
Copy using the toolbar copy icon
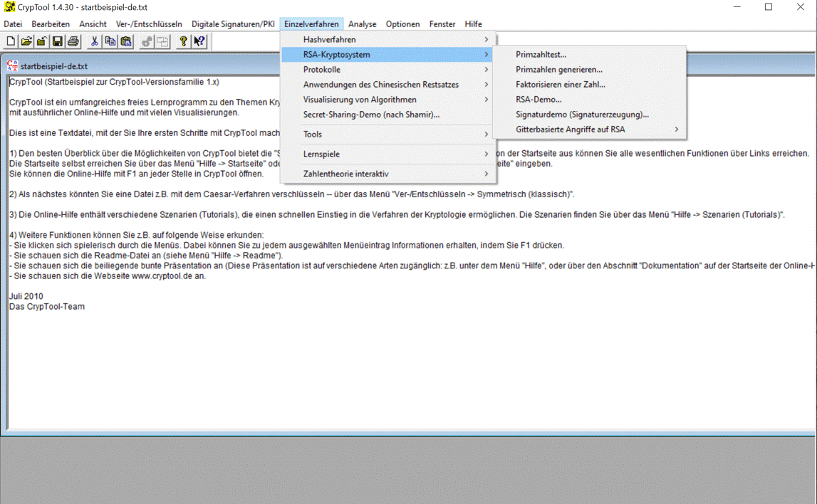click(x=110, y=42)
